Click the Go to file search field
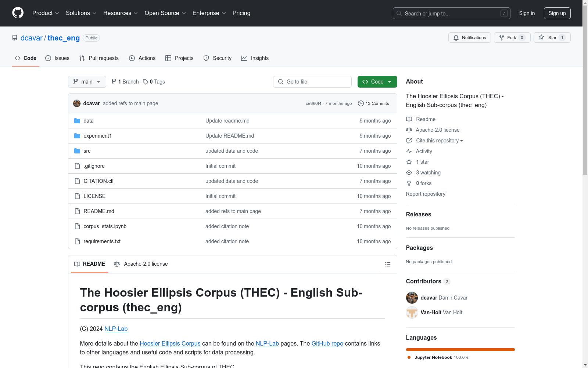Screen dimensions: 588x368 coord(312,82)
